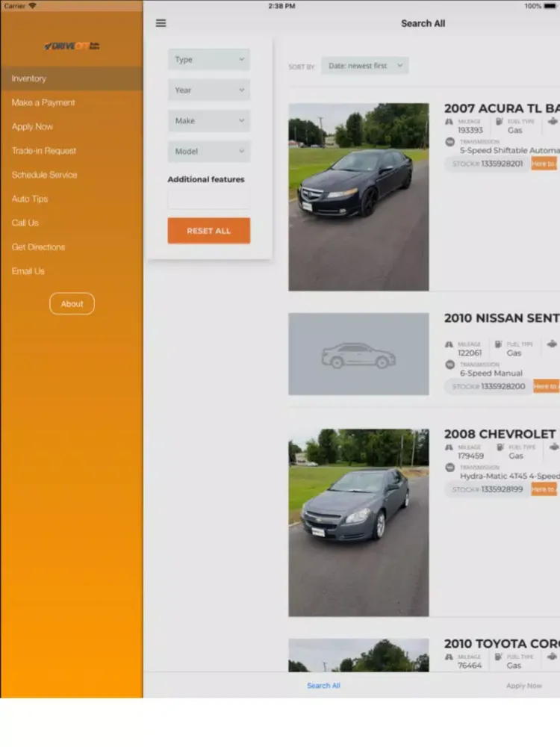Tap the DriveOn logo in sidebar
Screen dimensions: 560x747
click(x=72, y=46)
